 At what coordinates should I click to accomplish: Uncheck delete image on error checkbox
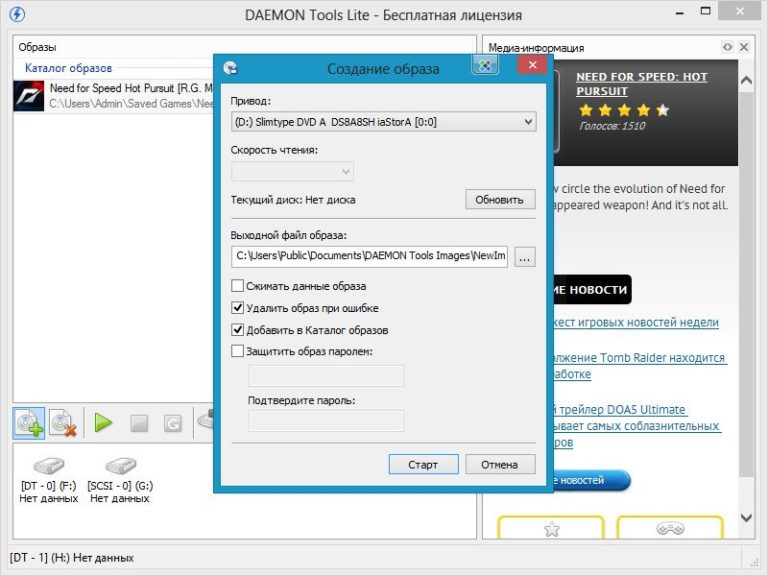tap(237, 308)
